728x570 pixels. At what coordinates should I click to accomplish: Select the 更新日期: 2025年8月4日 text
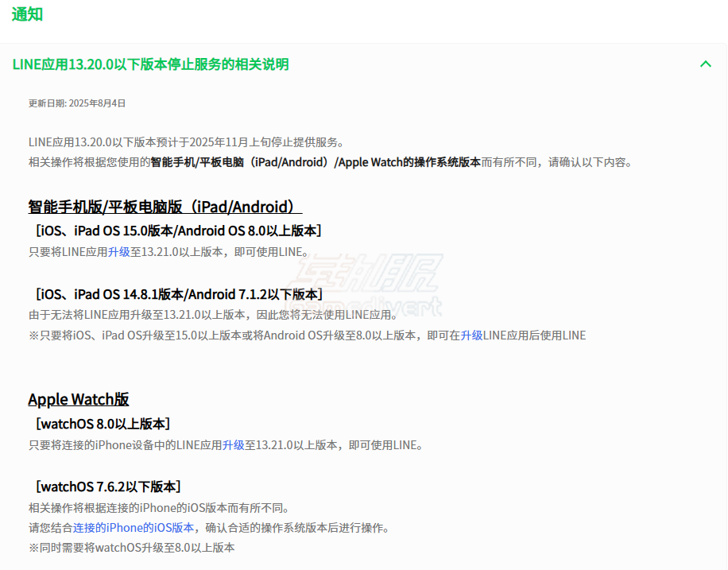[x=77, y=103]
